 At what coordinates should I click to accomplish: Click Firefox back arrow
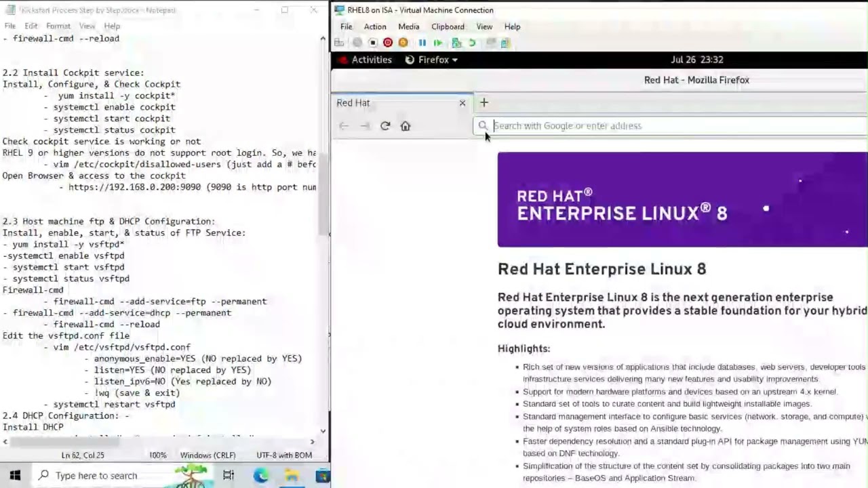(x=344, y=125)
